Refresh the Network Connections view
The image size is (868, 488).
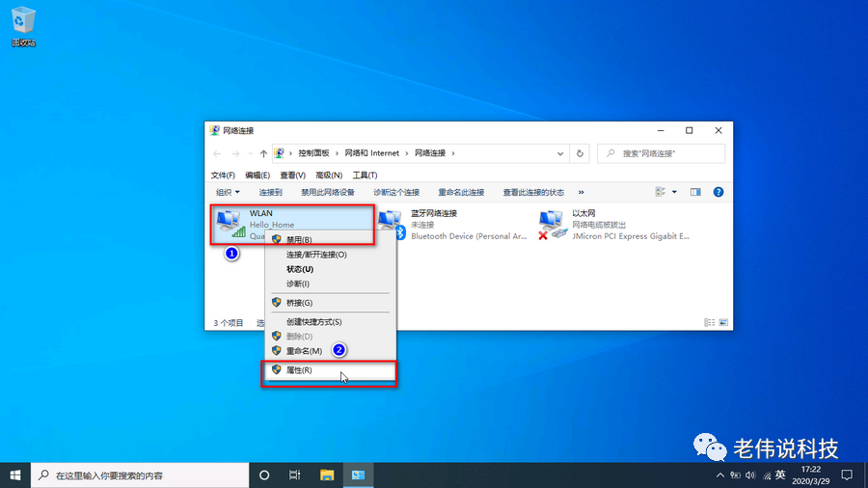(580, 153)
